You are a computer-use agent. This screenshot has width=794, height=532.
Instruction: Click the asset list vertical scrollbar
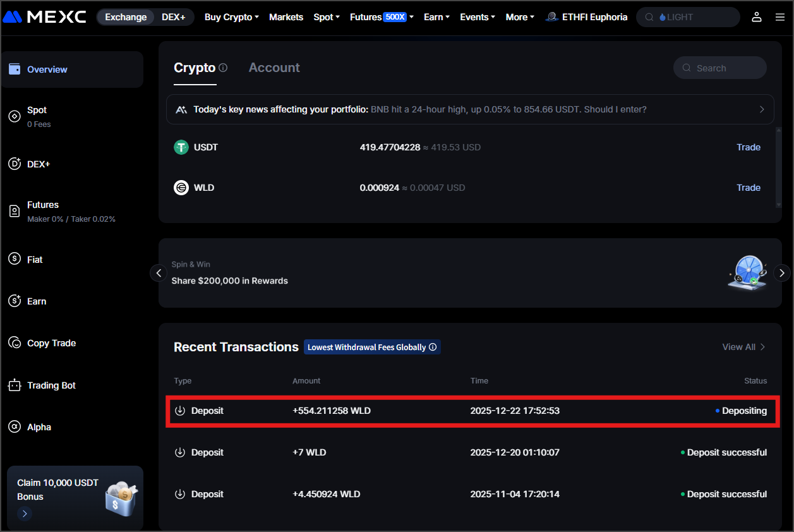tap(778, 167)
